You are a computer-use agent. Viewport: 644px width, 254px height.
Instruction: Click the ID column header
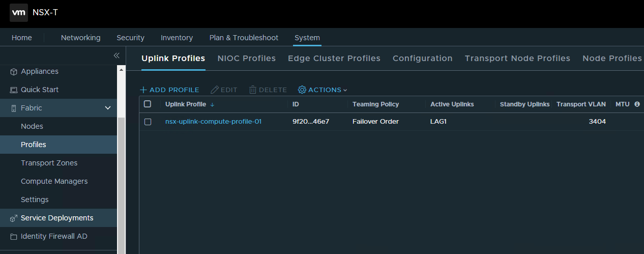[296, 104]
